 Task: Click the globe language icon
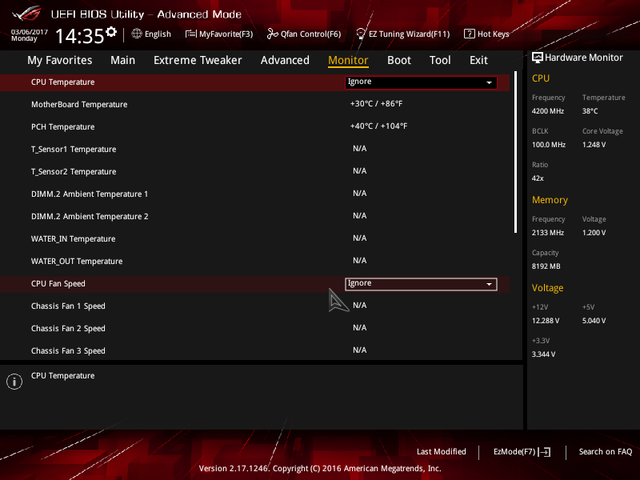click(x=137, y=34)
